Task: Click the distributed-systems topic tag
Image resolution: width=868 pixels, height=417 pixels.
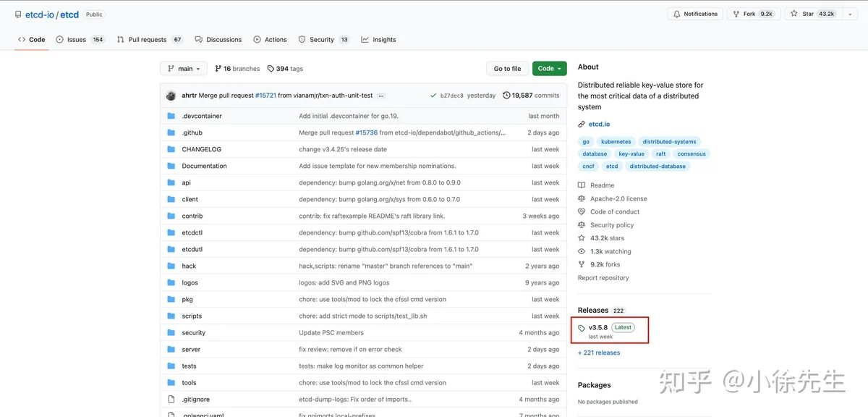Action: [670, 142]
